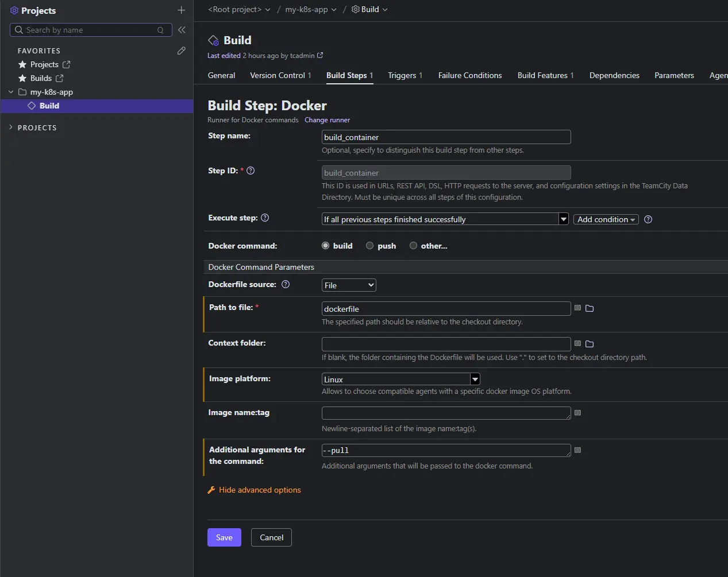Open parameter list icon for Context folder

[x=577, y=343]
